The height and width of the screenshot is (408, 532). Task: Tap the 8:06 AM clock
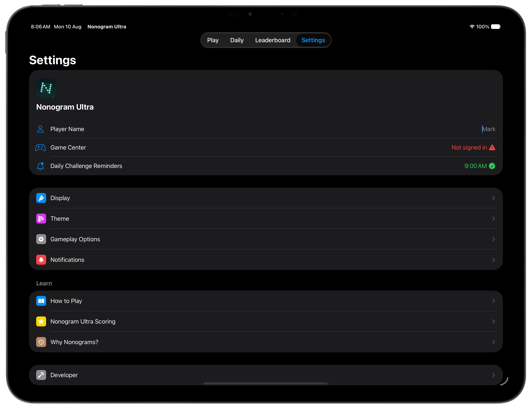(41, 27)
